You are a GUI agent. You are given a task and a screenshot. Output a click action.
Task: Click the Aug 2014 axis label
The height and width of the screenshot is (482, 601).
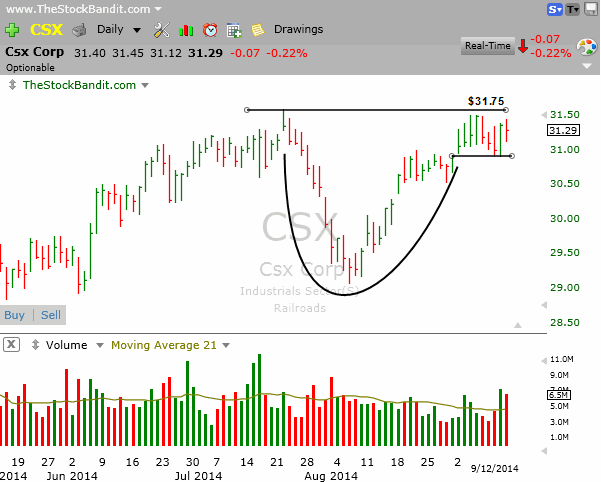point(331,476)
